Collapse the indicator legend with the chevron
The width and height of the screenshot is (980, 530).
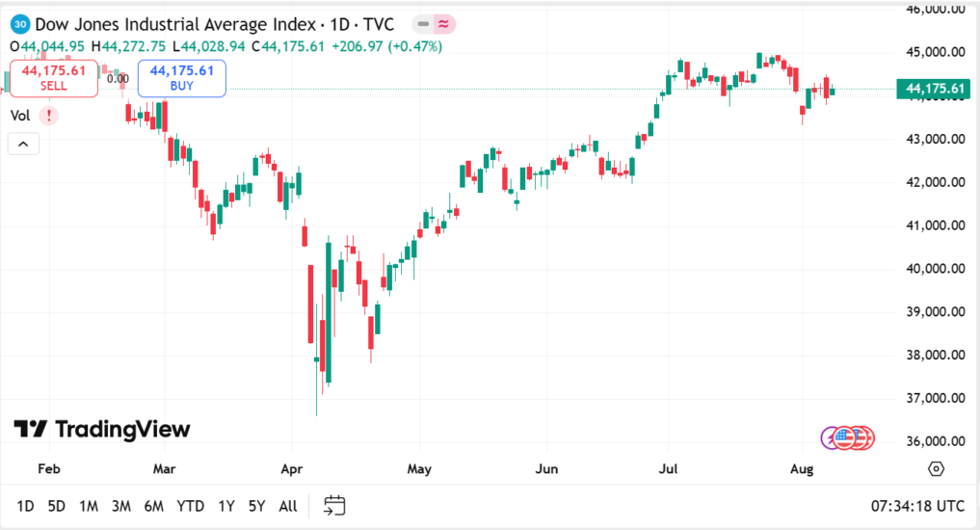tap(23, 145)
